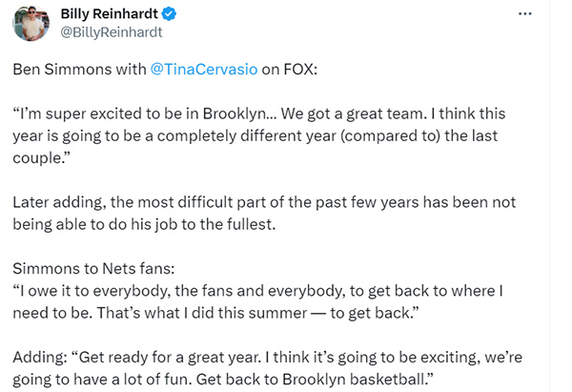Visit the @BillyReinhardt handle

click(112, 32)
